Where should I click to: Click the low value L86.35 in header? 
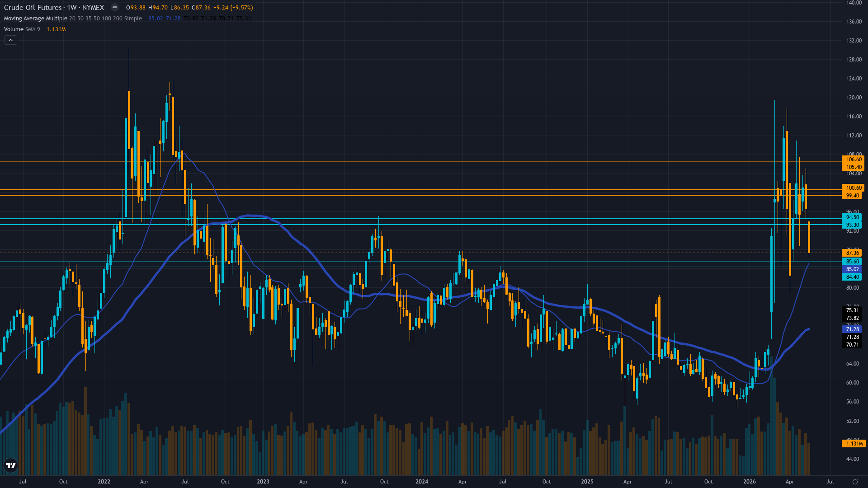(179, 8)
